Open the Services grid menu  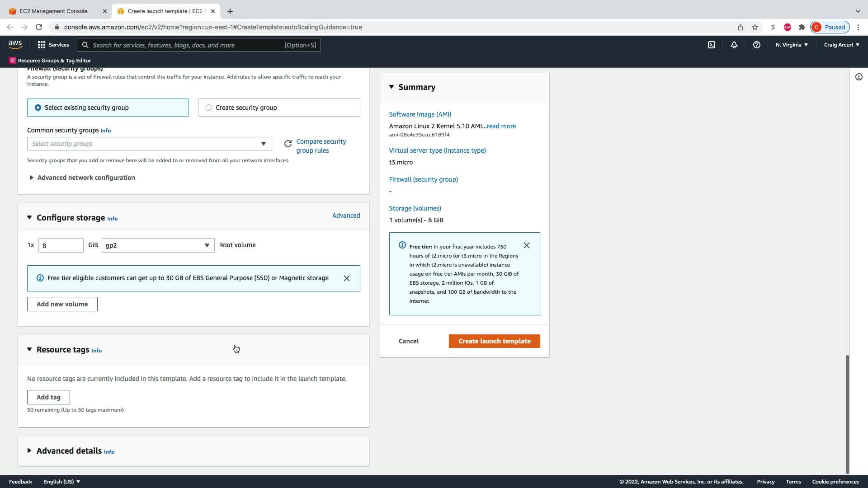pos(53,45)
